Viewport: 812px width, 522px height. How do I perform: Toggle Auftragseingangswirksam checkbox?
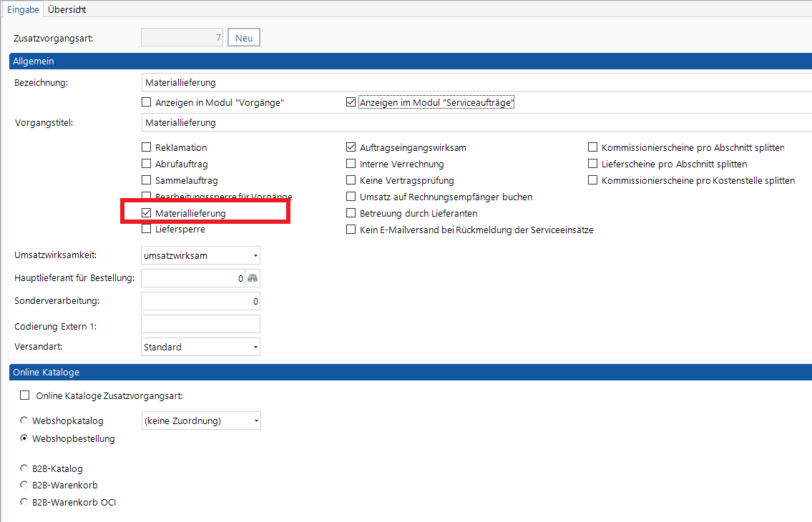(x=351, y=147)
